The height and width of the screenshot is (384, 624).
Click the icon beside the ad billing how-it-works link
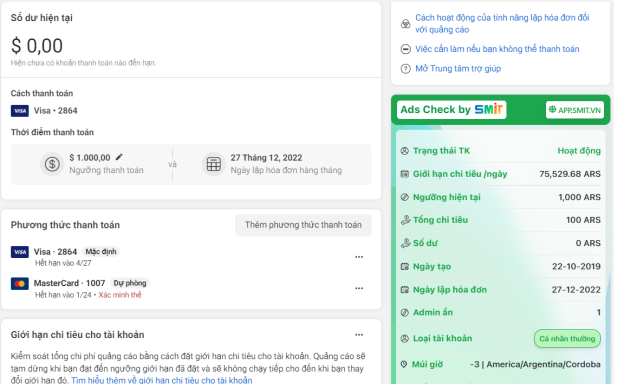tap(406, 24)
